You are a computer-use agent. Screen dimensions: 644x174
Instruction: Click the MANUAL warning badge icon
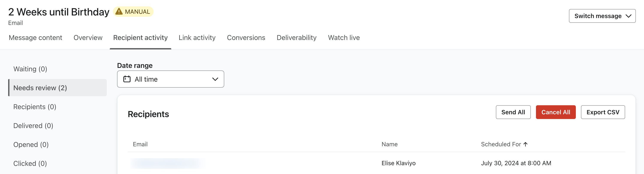pyautogui.click(x=119, y=12)
